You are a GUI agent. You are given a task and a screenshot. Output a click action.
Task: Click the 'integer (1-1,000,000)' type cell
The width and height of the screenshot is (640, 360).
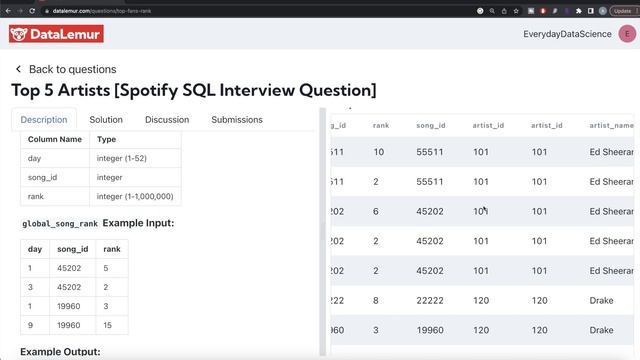[135, 196]
